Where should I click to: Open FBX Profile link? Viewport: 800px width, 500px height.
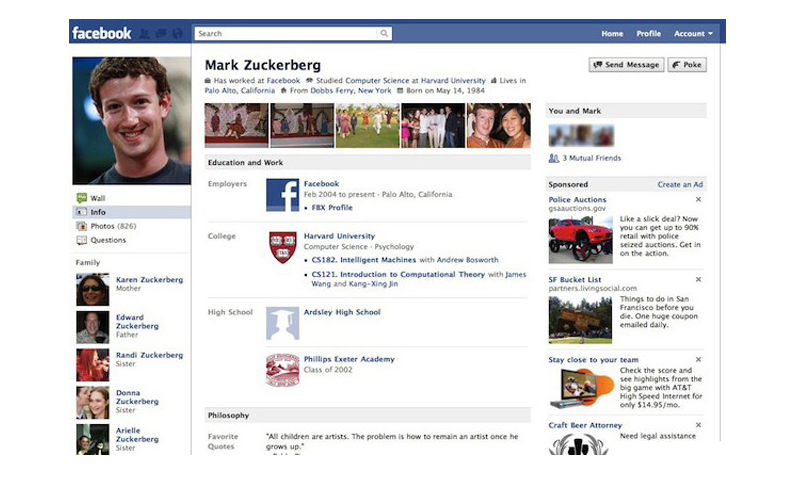[332, 208]
